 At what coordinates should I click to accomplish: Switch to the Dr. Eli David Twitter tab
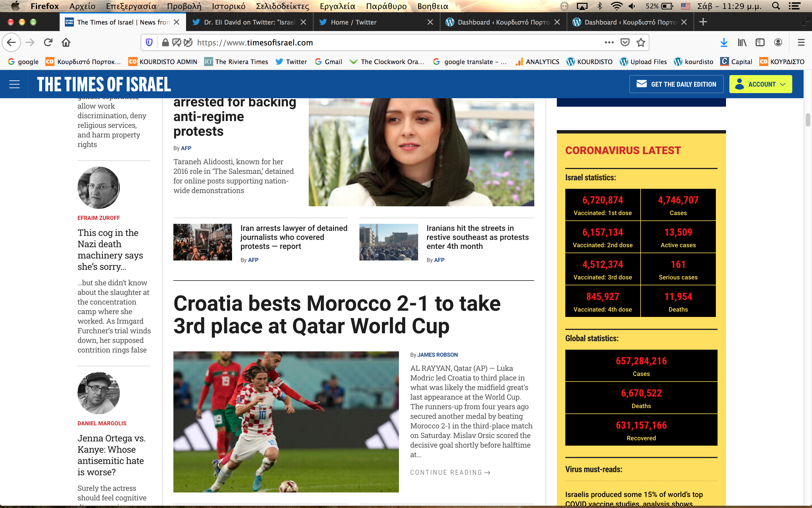point(249,22)
